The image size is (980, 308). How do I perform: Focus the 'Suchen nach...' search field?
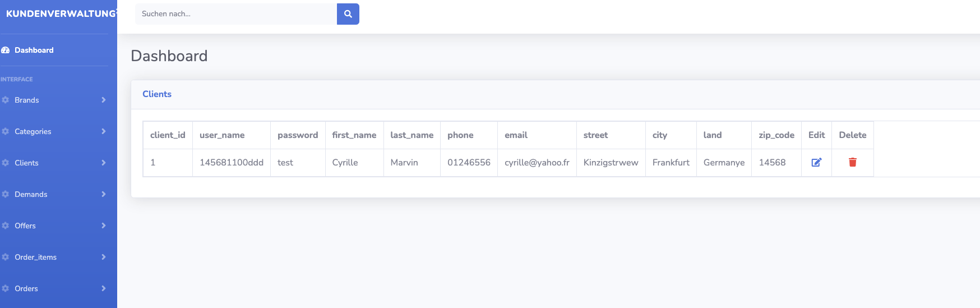(236, 14)
